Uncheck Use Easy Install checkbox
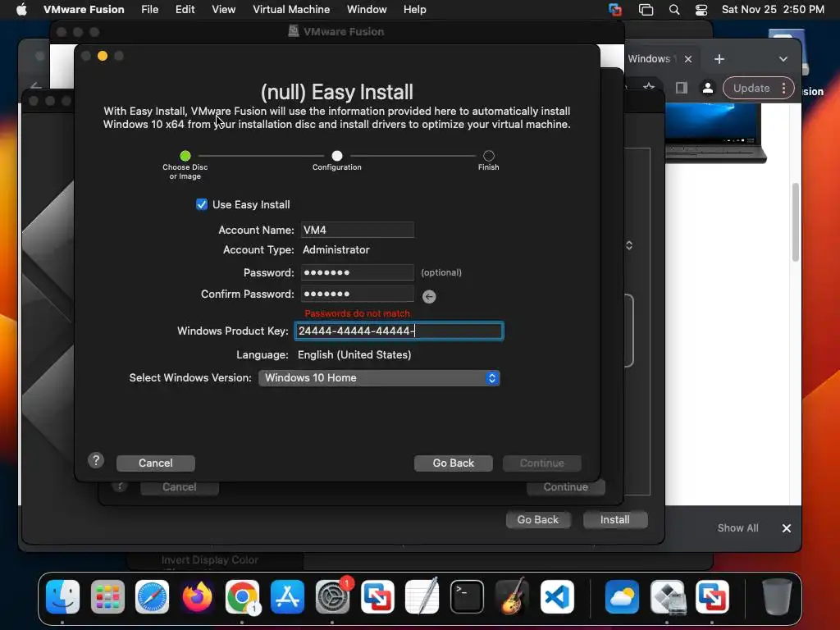The width and height of the screenshot is (840, 630). coord(202,204)
